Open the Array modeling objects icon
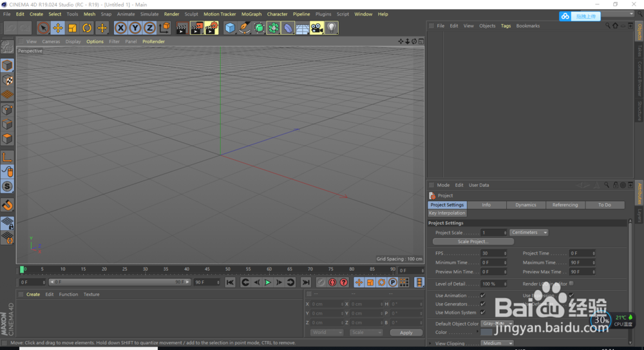The width and height of the screenshot is (644, 350). pyautogui.click(x=274, y=28)
